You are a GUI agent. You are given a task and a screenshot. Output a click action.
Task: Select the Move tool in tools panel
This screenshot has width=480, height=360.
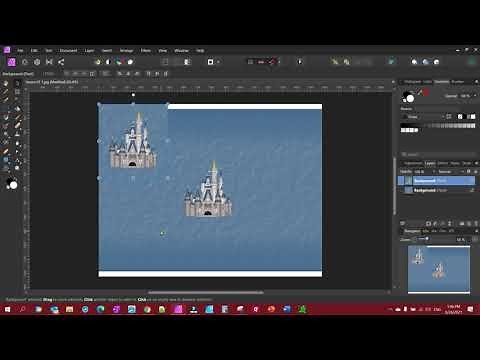coord(17,83)
